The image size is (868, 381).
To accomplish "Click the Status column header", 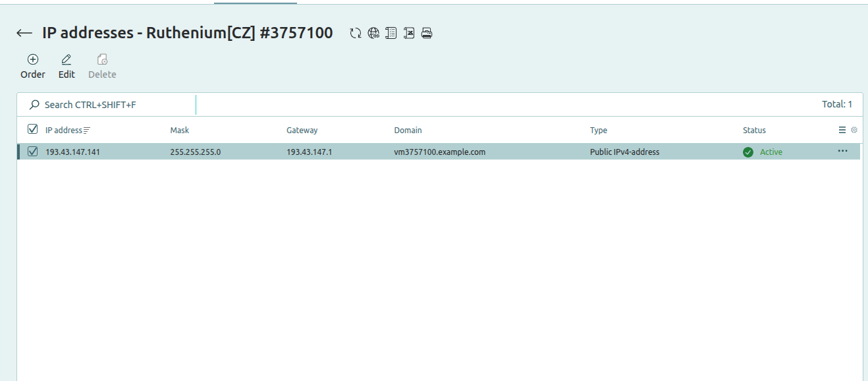I will point(754,131).
